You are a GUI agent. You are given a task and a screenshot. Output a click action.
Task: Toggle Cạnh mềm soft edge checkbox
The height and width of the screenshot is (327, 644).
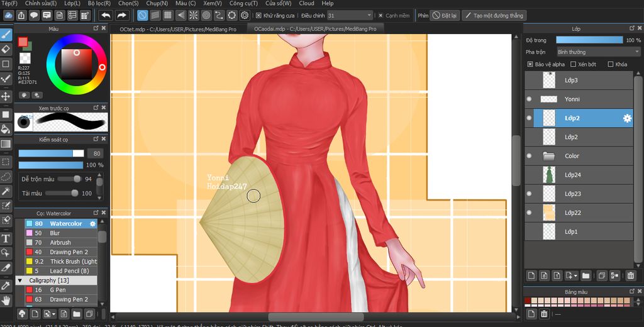click(380, 16)
